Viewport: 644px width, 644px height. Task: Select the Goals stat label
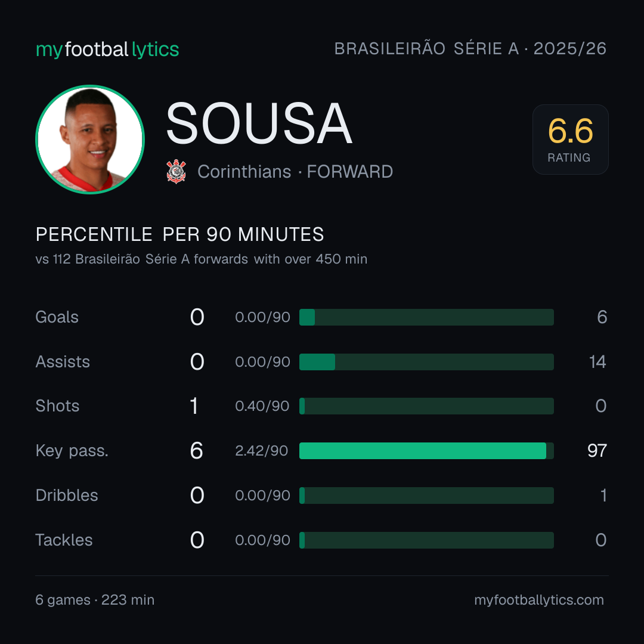[x=57, y=317]
